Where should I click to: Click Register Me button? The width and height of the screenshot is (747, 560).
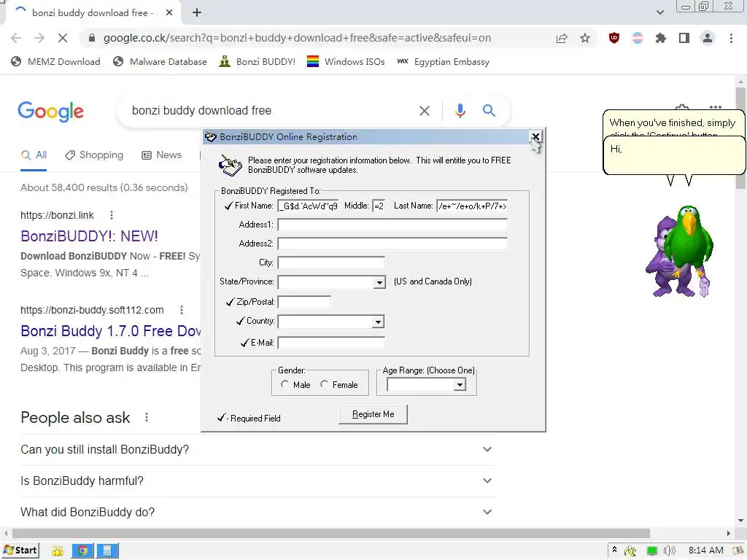(373, 414)
